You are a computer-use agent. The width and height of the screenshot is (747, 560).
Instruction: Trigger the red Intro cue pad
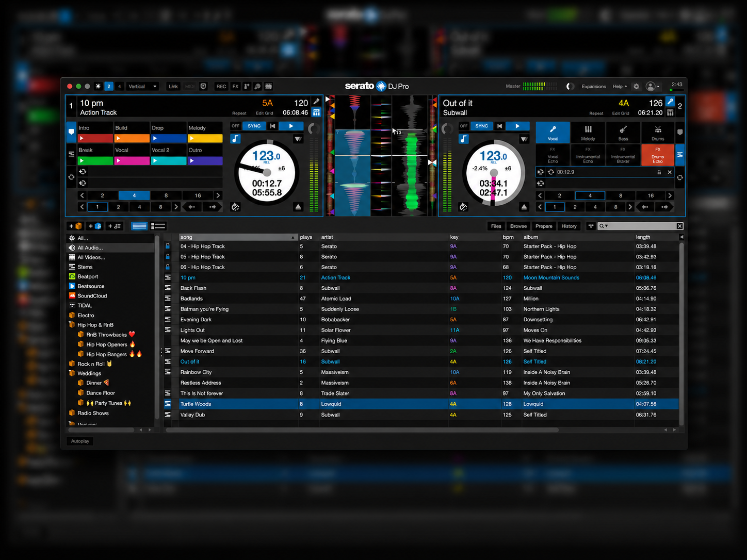pyautogui.click(x=95, y=138)
